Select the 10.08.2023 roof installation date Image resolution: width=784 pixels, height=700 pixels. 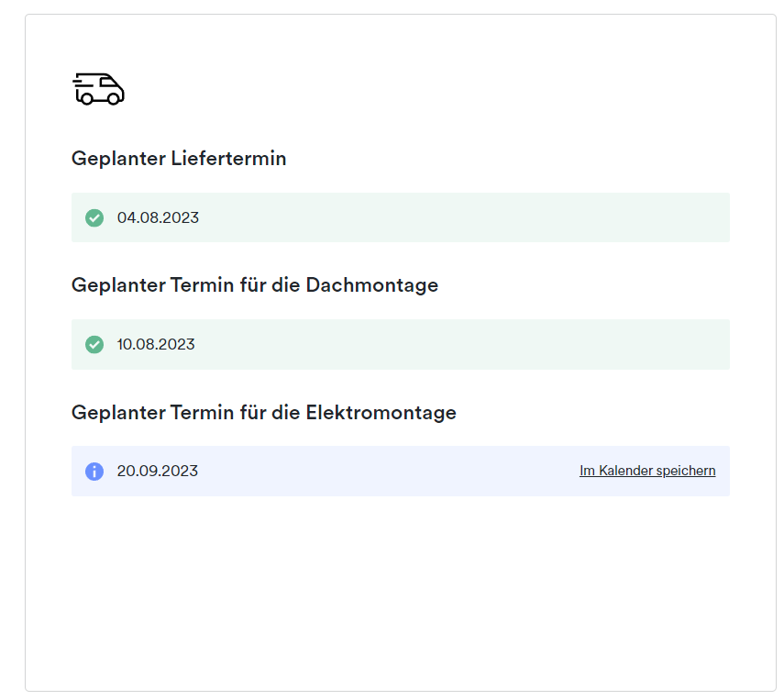click(x=156, y=344)
